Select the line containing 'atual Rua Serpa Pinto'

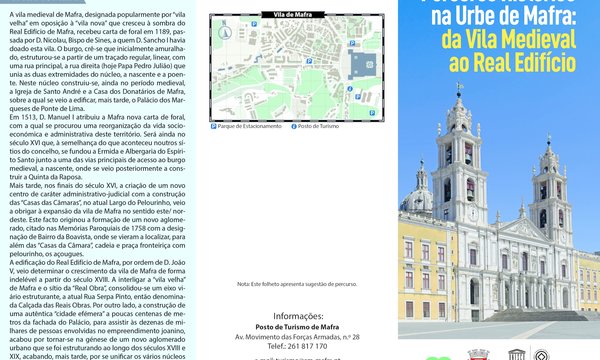(97, 297)
